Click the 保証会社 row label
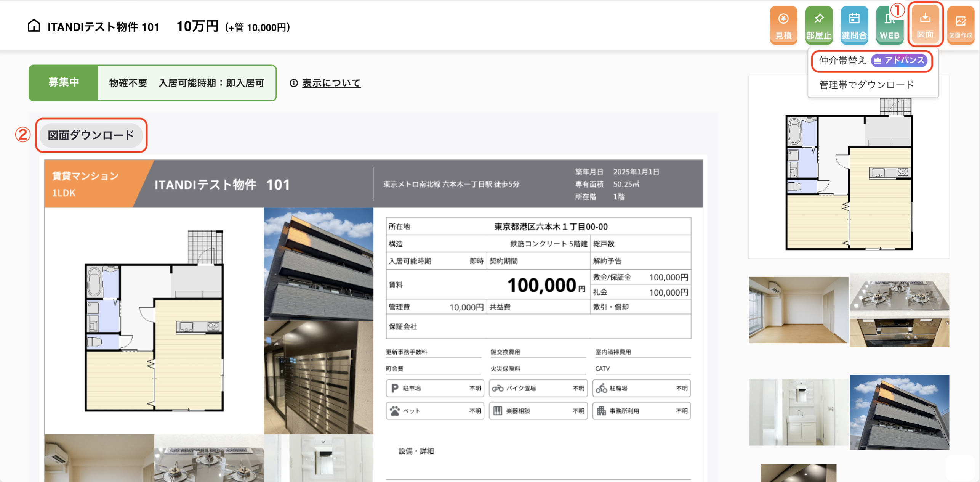This screenshot has height=482, width=980. tap(403, 326)
